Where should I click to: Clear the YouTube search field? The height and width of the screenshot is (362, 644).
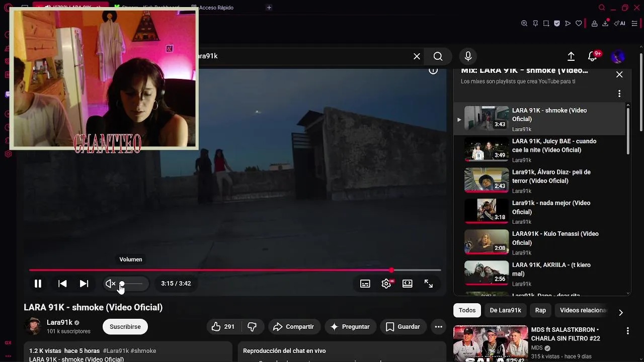(x=417, y=56)
